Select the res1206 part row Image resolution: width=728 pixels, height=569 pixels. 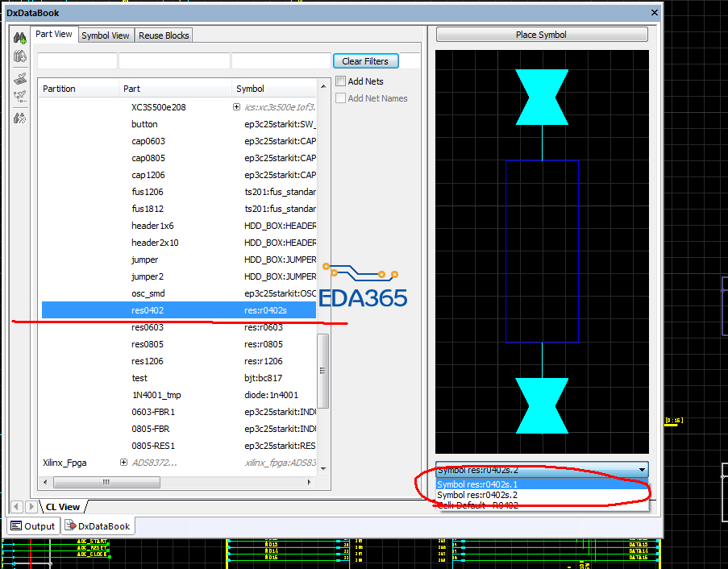click(x=179, y=361)
